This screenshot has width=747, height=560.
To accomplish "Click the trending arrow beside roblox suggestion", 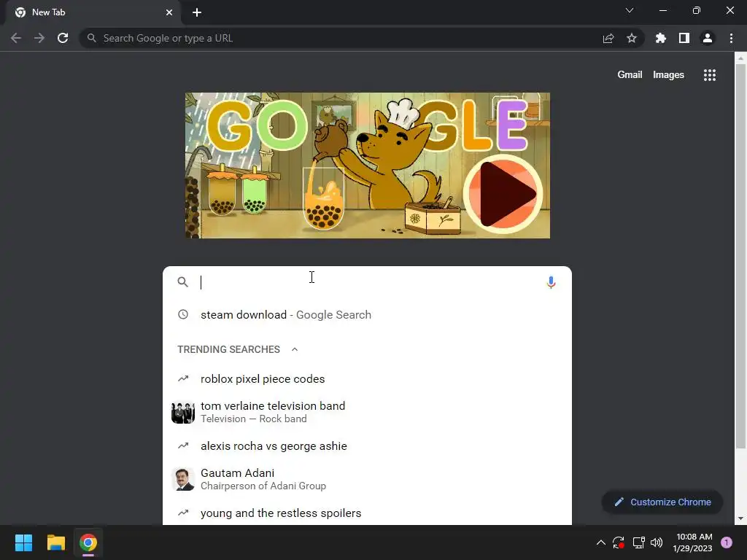I will (183, 379).
